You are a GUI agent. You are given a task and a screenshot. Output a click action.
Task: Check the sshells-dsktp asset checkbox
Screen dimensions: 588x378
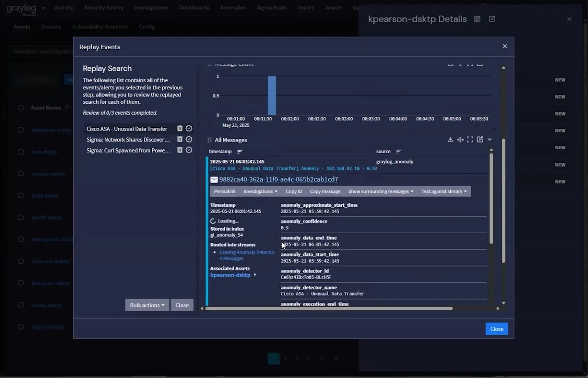click(21, 174)
